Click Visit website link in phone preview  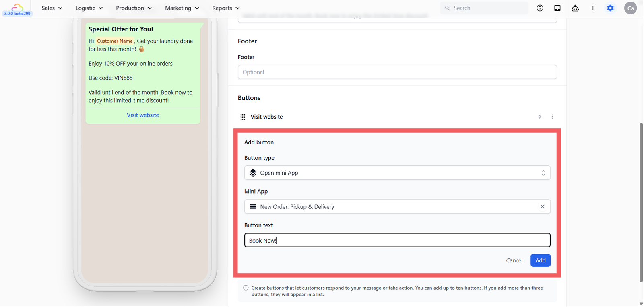coord(143,115)
